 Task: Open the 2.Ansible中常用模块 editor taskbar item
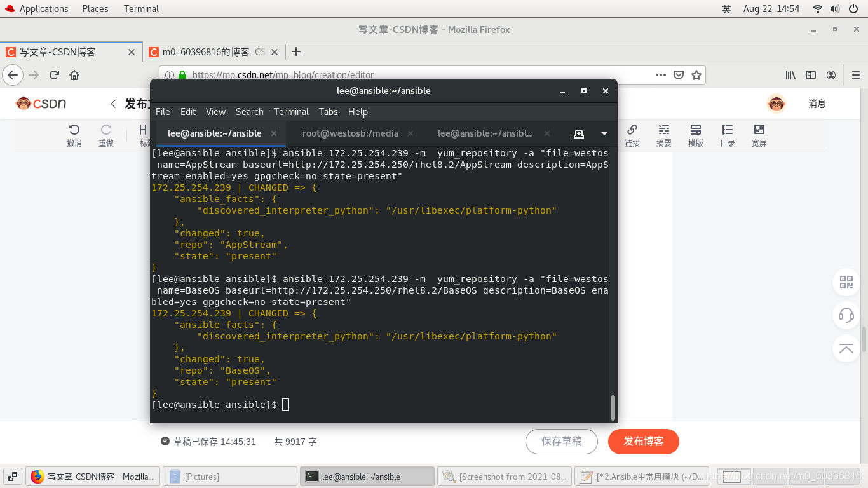click(641, 477)
